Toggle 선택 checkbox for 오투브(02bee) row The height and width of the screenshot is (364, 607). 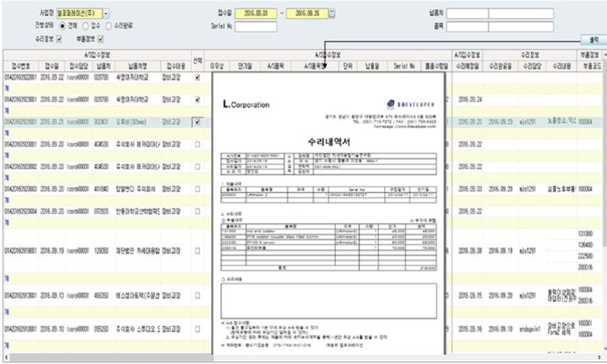198,122
